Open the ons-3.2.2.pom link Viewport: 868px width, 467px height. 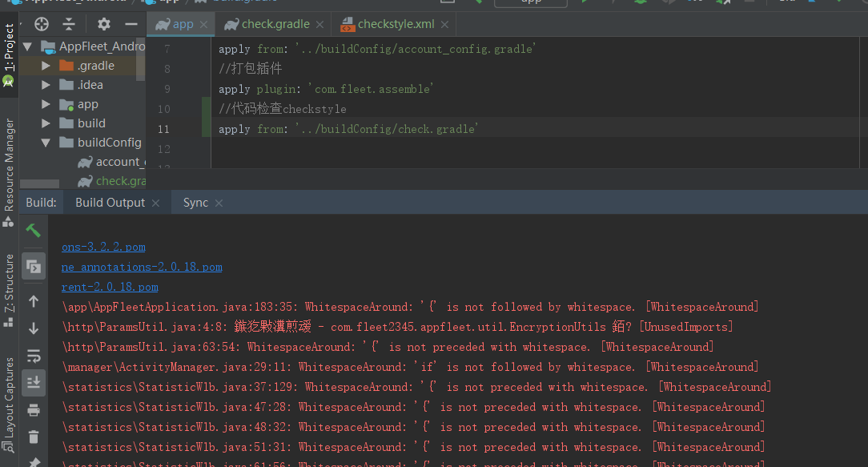pos(102,247)
